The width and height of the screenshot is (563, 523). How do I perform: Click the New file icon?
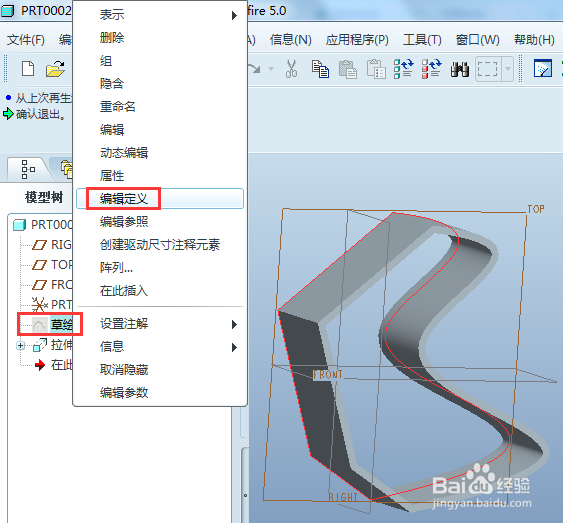[28, 69]
